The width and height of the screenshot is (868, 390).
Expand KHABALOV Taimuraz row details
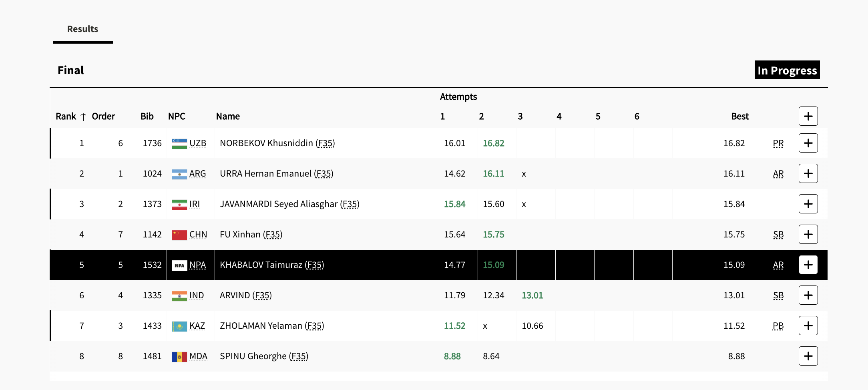point(808,265)
